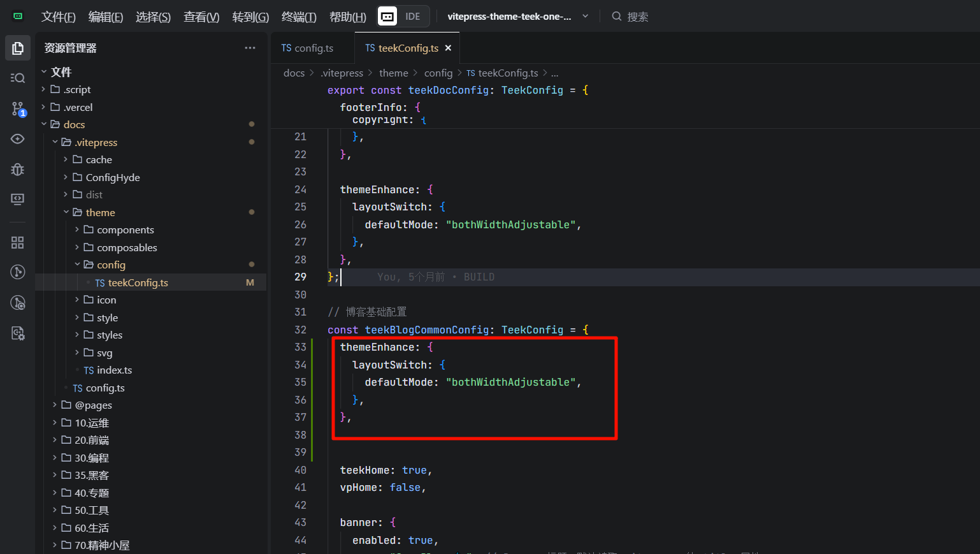The height and width of the screenshot is (554, 980).
Task: Open the debug bug icon in activity bar
Action: coord(18,169)
